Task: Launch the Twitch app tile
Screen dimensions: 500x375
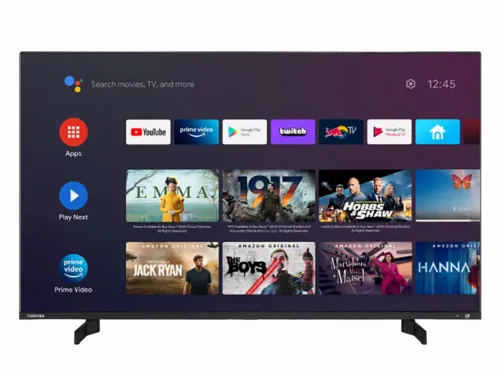Action: 293,132
